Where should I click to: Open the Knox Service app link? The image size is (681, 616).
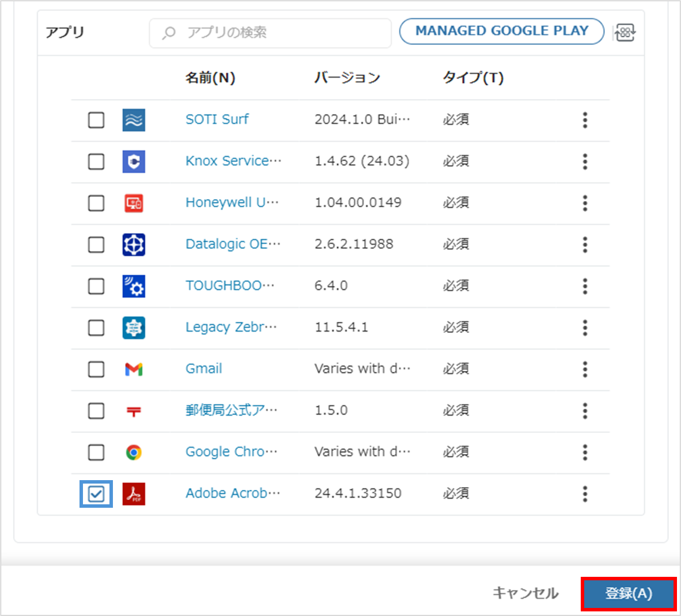[233, 161]
